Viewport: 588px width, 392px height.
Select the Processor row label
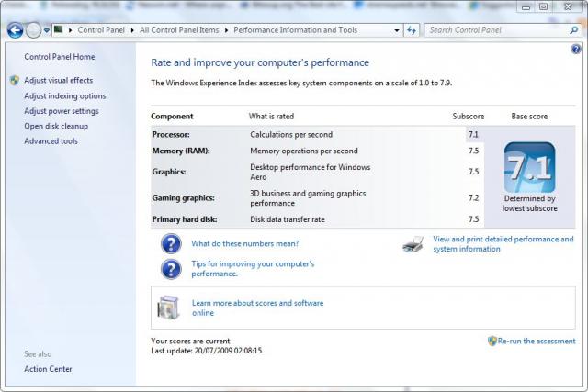(x=171, y=135)
